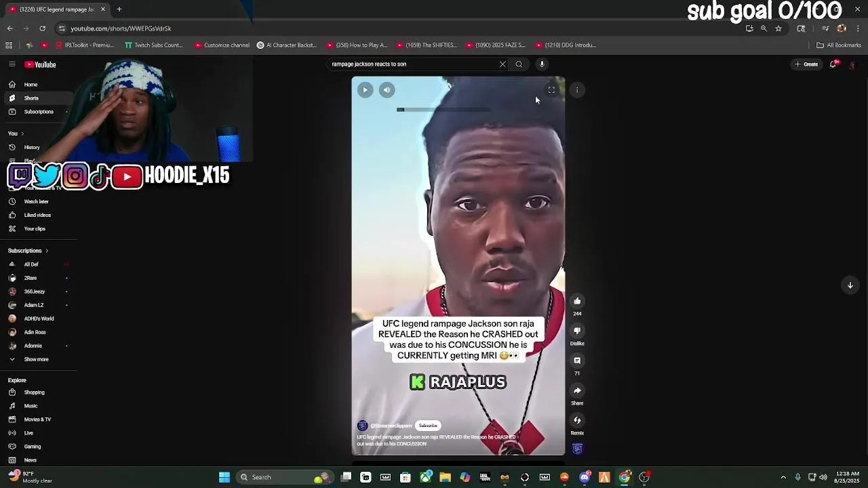The image size is (868, 488).
Task: Show hidden system tray icons
Action: (783, 477)
